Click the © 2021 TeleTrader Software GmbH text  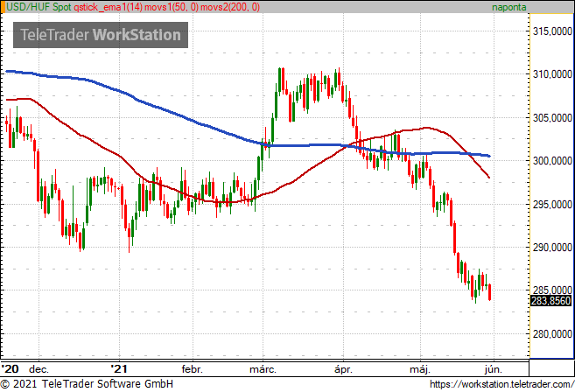(x=87, y=384)
